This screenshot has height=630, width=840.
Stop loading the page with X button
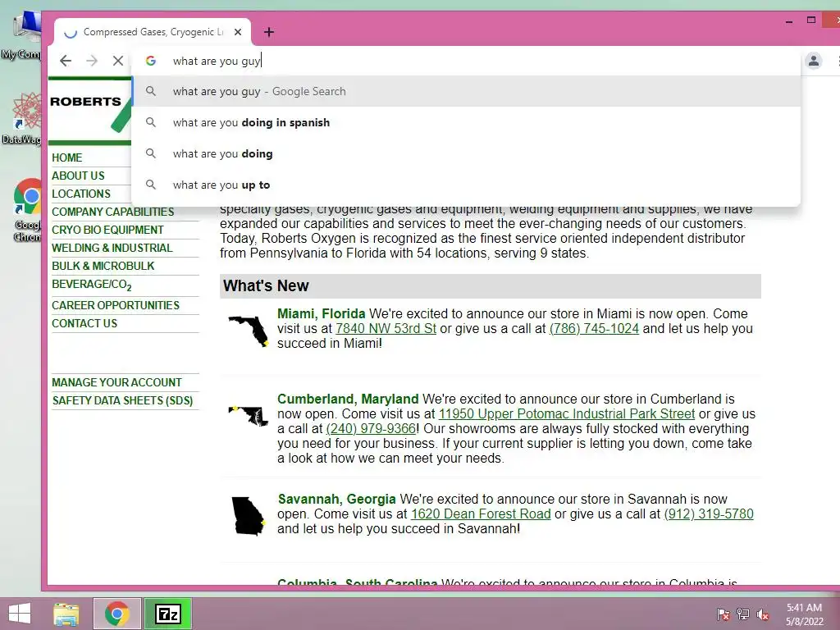(118, 61)
